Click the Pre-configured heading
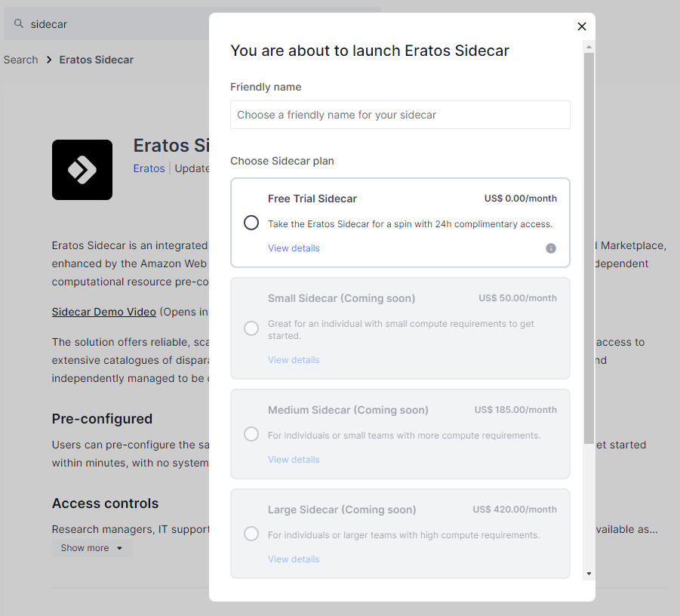Image resolution: width=680 pixels, height=616 pixels. click(102, 419)
